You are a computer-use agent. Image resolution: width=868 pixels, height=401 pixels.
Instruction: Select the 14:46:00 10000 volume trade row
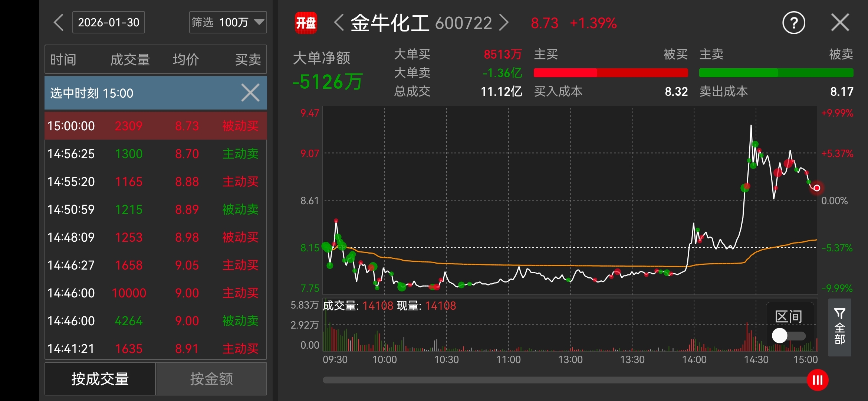click(156, 293)
